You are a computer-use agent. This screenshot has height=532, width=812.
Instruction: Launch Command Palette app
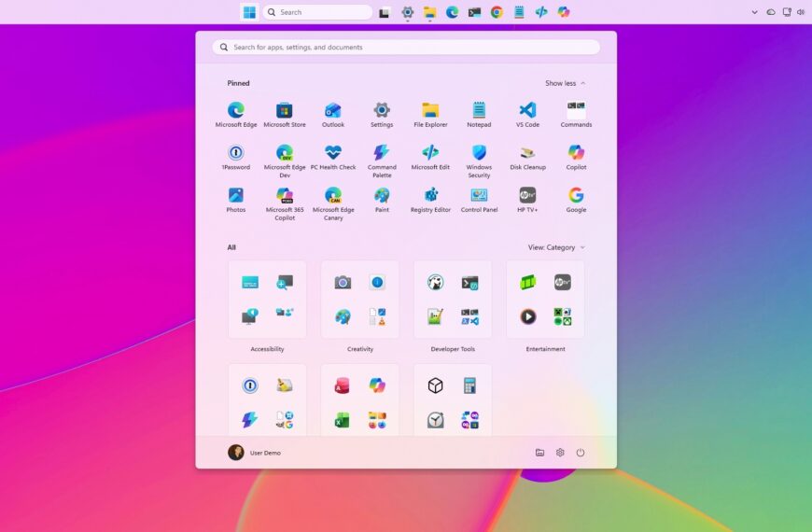pos(382,161)
